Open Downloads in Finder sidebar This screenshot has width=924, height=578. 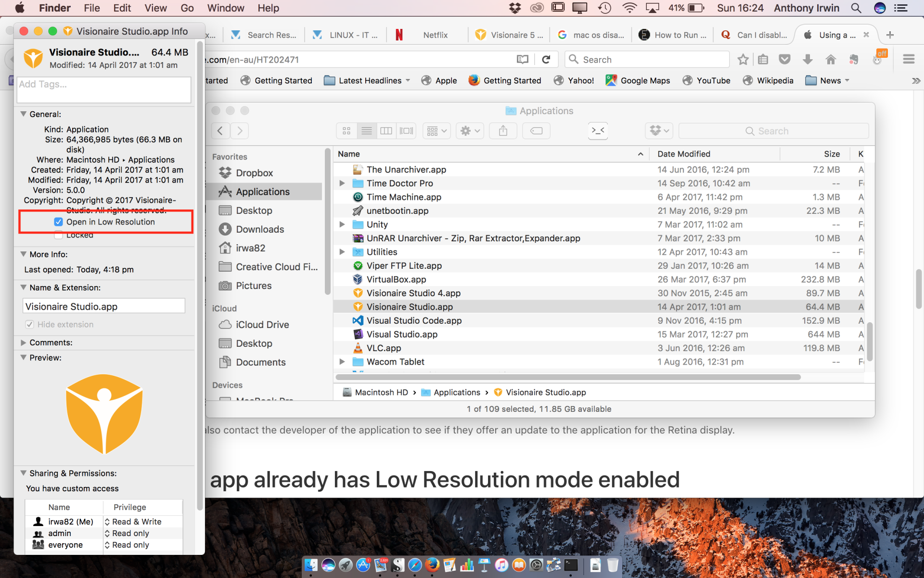tap(260, 229)
